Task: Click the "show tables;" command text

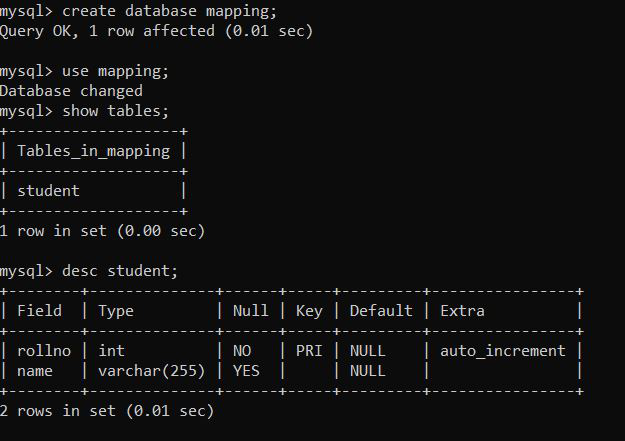Action: (115, 110)
